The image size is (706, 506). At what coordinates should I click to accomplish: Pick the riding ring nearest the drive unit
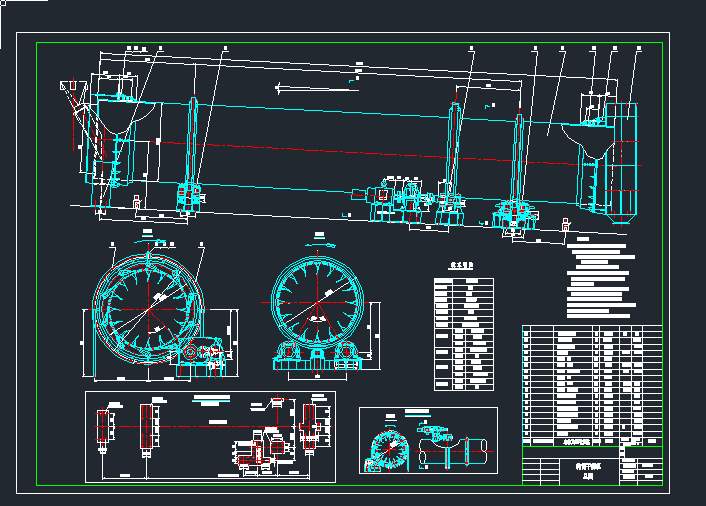453,150
